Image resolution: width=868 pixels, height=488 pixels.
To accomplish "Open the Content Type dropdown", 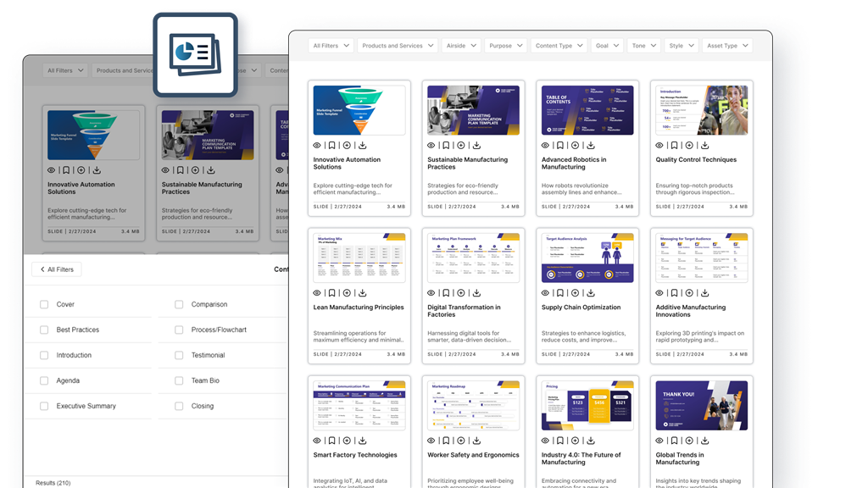I will (559, 46).
